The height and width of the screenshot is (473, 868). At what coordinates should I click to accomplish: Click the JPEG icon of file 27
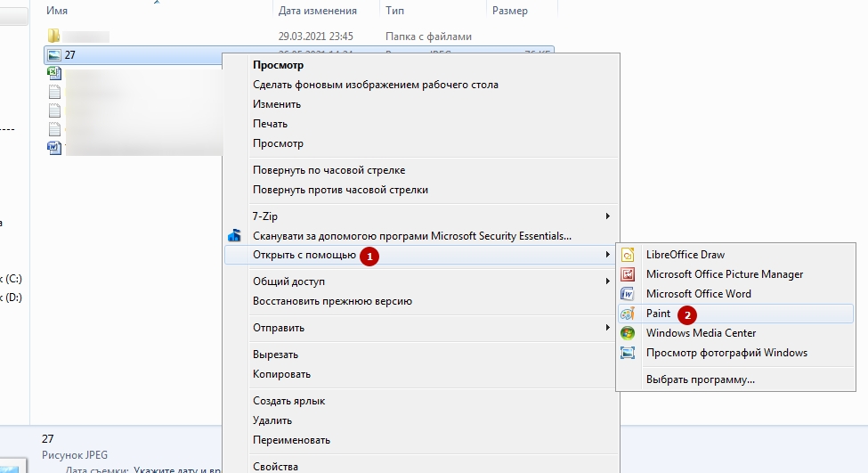tap(53, 55)
